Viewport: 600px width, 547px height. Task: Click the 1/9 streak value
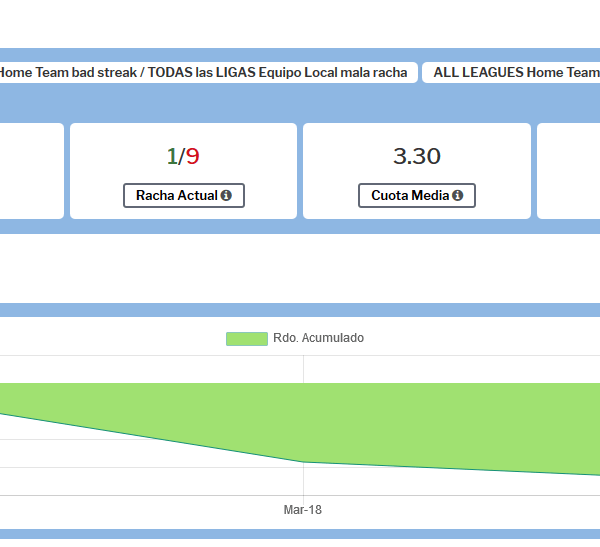pos(183,156)
